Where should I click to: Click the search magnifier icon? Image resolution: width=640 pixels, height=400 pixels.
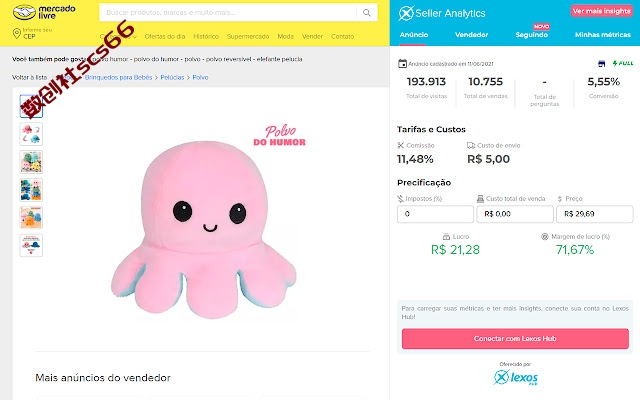(367, 13)
